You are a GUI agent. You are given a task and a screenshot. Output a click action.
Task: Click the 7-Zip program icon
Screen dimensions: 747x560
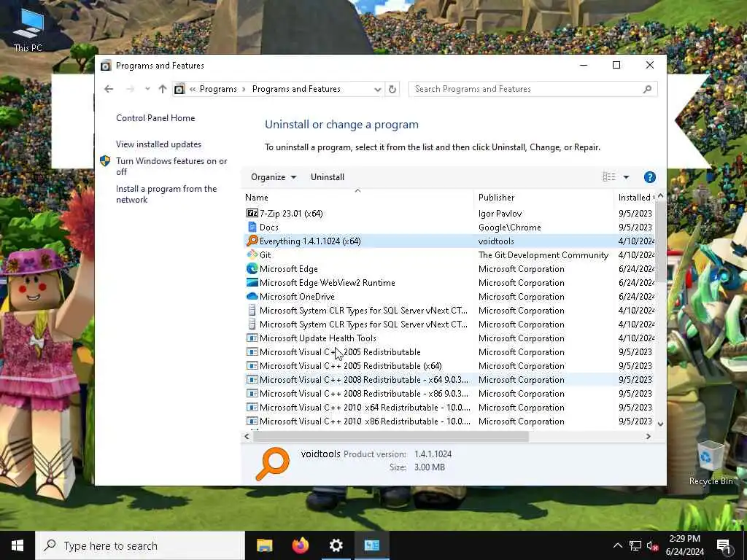pos(252,214)
